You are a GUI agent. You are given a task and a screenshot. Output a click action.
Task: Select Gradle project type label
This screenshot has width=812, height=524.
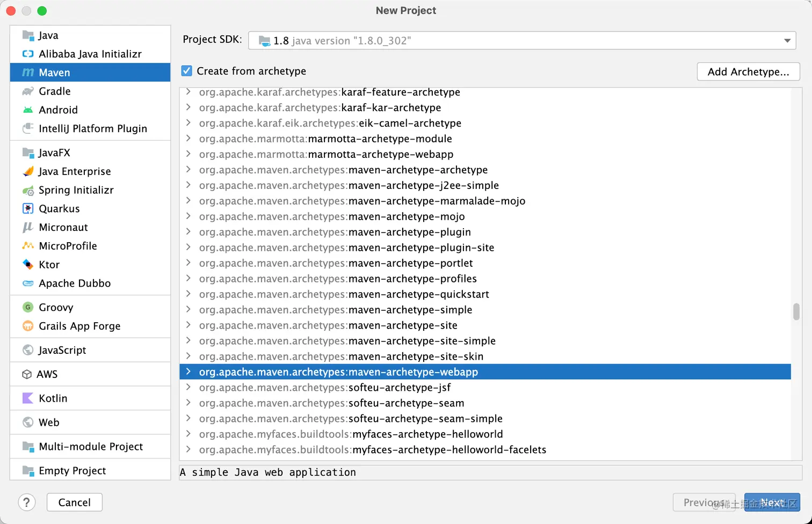point(55,91)
